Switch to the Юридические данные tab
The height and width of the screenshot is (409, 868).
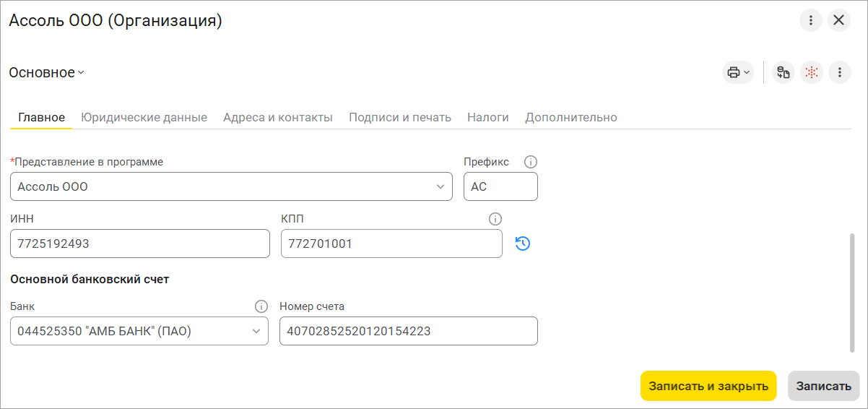(x=144, y=117)
